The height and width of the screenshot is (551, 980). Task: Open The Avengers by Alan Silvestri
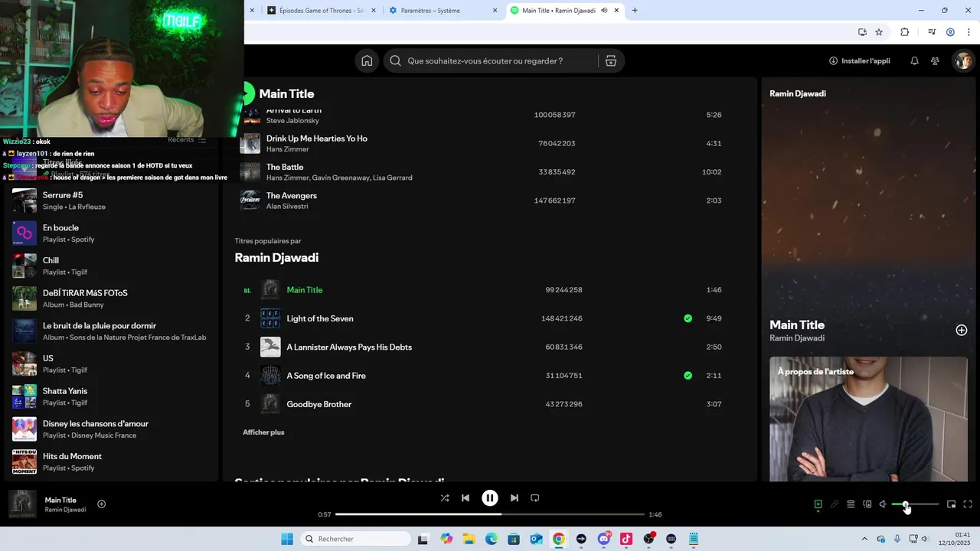292,196
